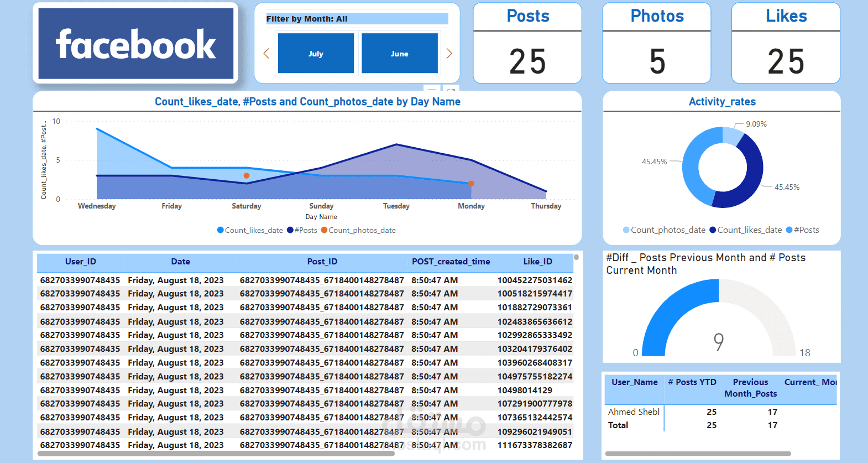Click the Saturday axis label

[x=247, y=206]
